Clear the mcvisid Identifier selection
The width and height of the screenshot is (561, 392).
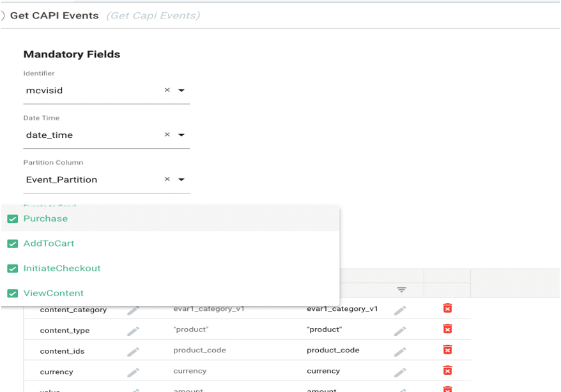coord(167,91)
